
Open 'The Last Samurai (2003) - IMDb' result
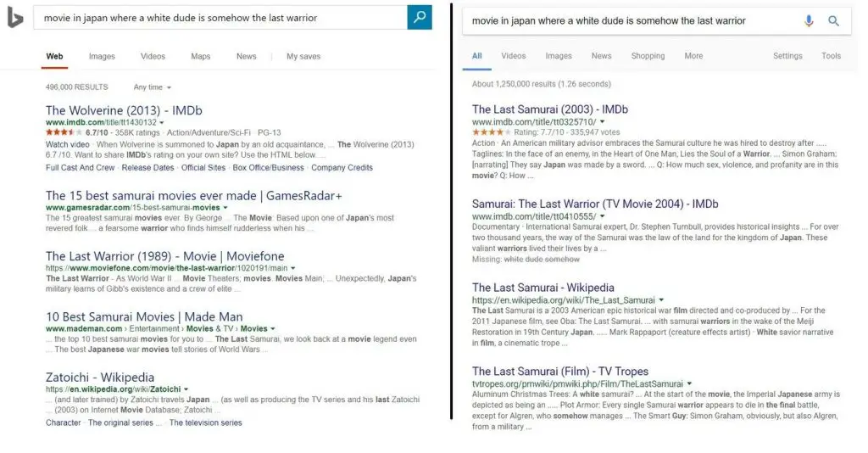[549, 109]
